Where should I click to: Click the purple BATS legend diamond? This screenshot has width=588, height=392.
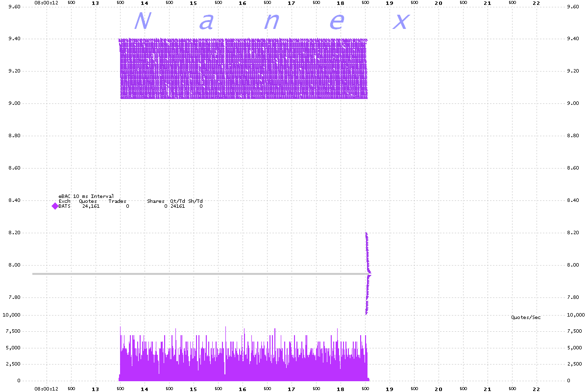(54, 206)
